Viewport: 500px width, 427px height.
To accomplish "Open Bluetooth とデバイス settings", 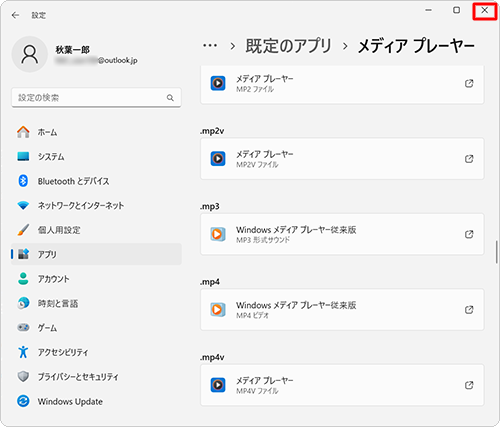I will (x=96, y=181).
